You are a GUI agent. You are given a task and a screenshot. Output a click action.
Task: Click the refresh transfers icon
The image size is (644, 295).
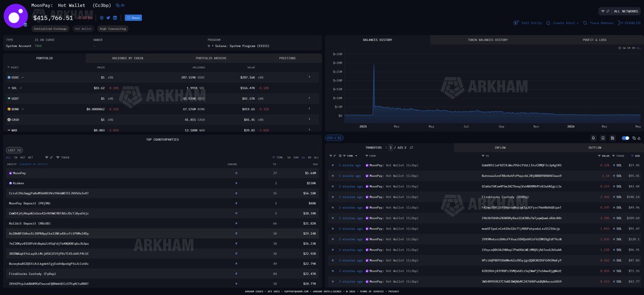411,147
